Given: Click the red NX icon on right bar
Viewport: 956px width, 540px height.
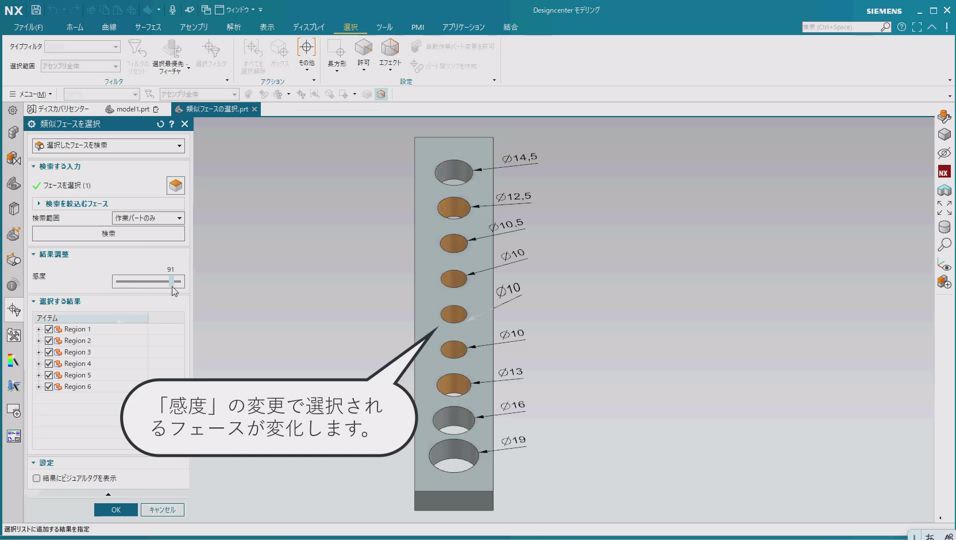Looking at the screenshot, I should coord(944,172).
